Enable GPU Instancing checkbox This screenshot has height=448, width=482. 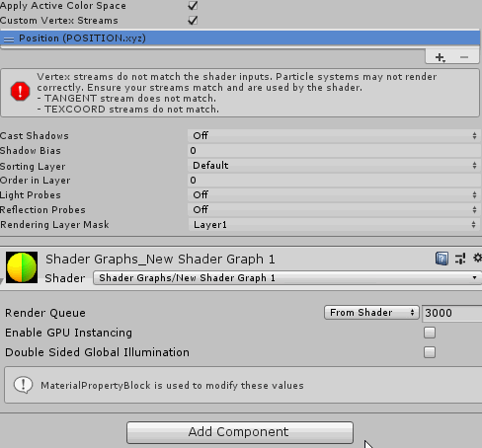point(430,333)
